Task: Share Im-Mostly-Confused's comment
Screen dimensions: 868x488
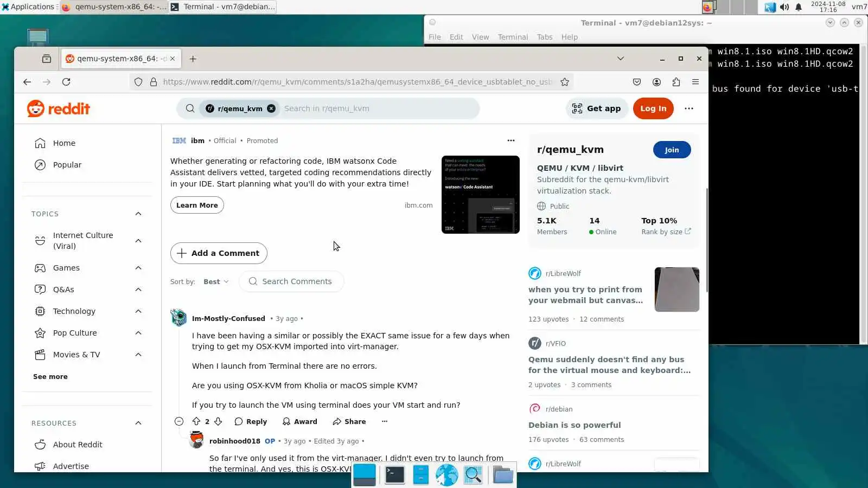Action: (349, 421)
